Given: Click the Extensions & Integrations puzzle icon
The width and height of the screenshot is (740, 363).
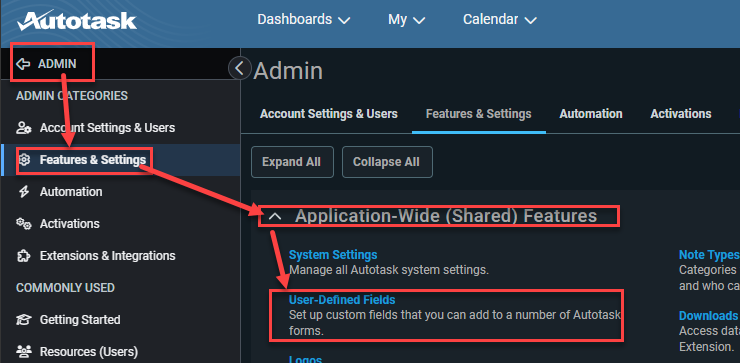Looking at the screenshot, I should click(24, 255).
